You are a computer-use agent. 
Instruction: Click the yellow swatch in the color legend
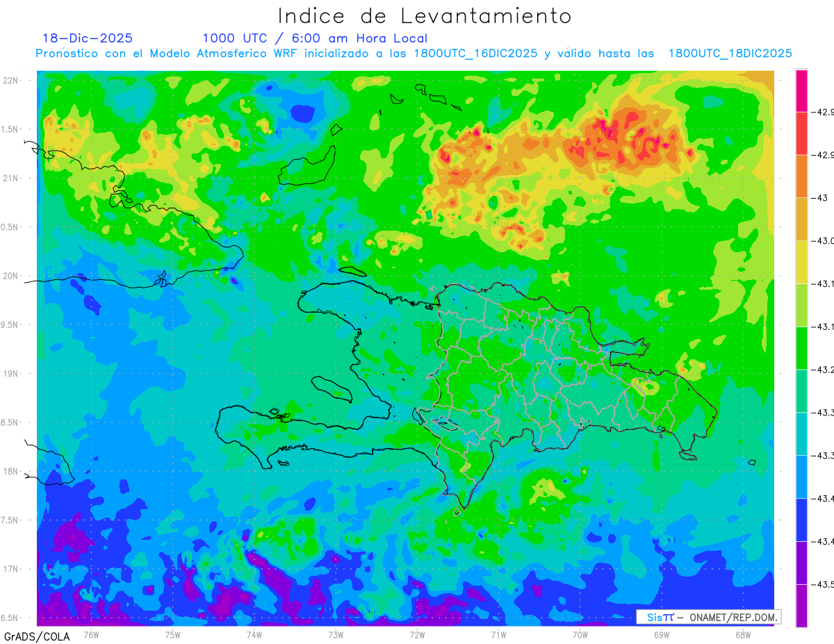point(801,262)
